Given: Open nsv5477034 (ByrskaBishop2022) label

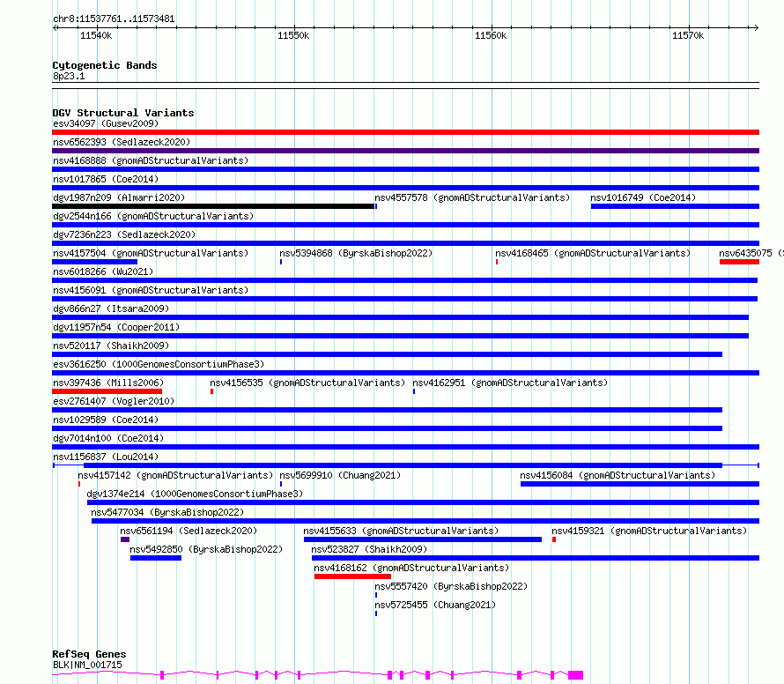Looking at the screenshot, I should click(167, 512).
